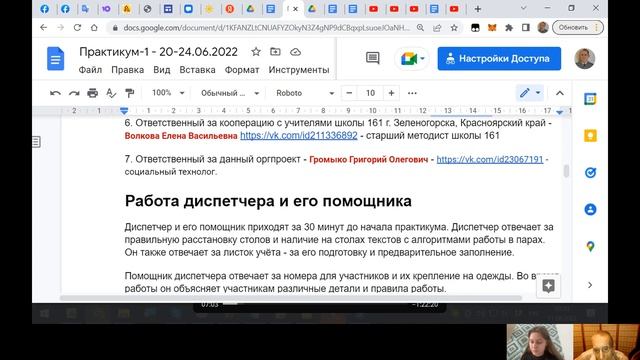
Task: Click the left indent marker on the ruler
Action: [x=124, y=111]
